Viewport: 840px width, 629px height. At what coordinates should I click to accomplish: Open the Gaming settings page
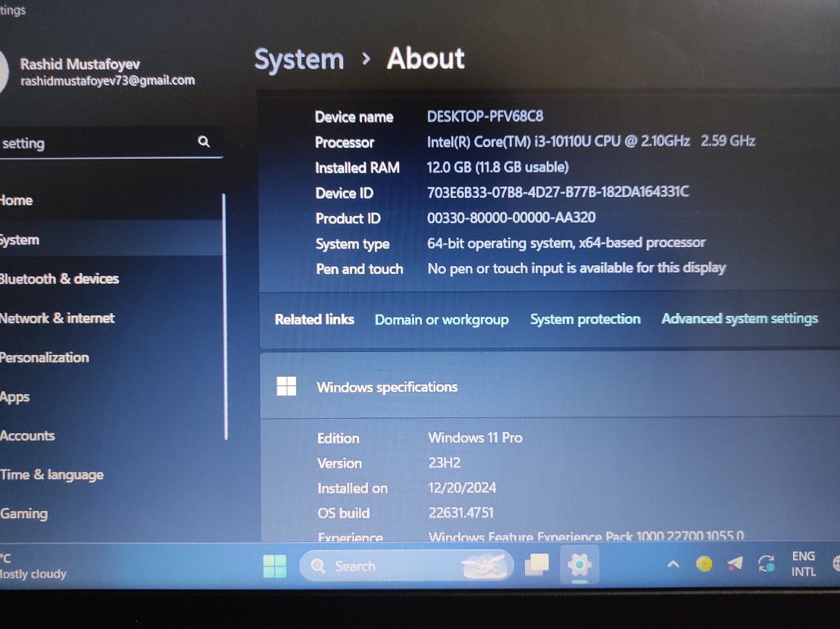click(110, 514)
